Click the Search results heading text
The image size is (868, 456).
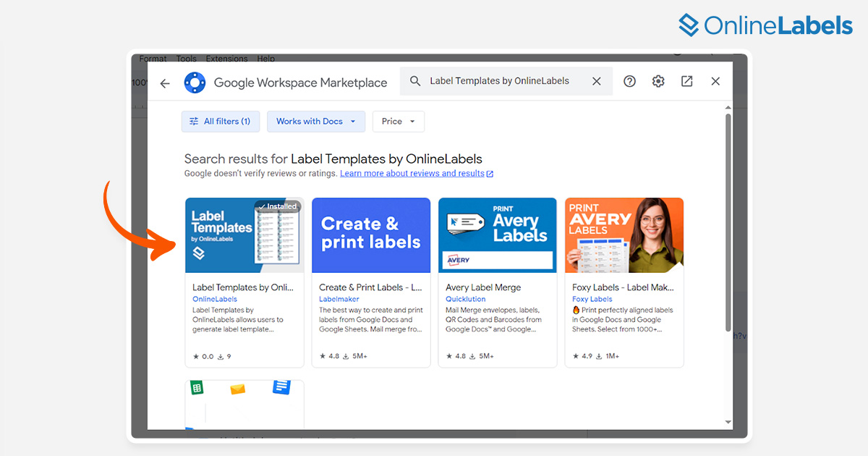coord(333,159)
